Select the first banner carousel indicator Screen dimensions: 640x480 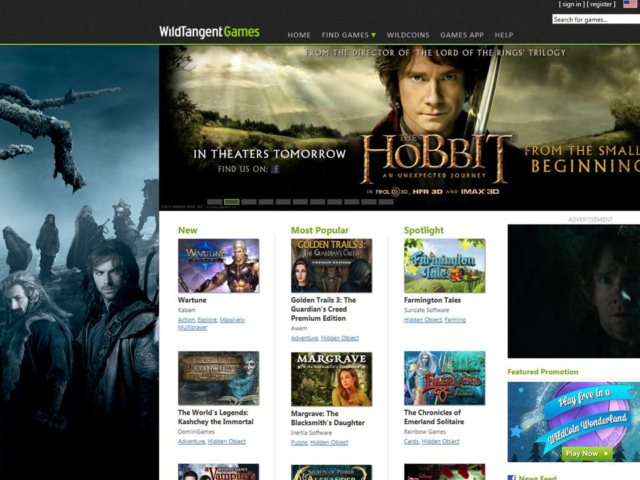point(214,202)
